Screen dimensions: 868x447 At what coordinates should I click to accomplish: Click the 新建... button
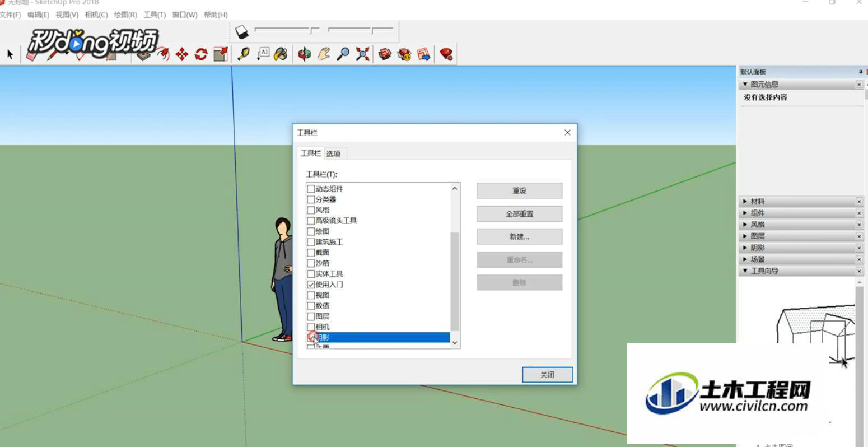click(520, 236)
